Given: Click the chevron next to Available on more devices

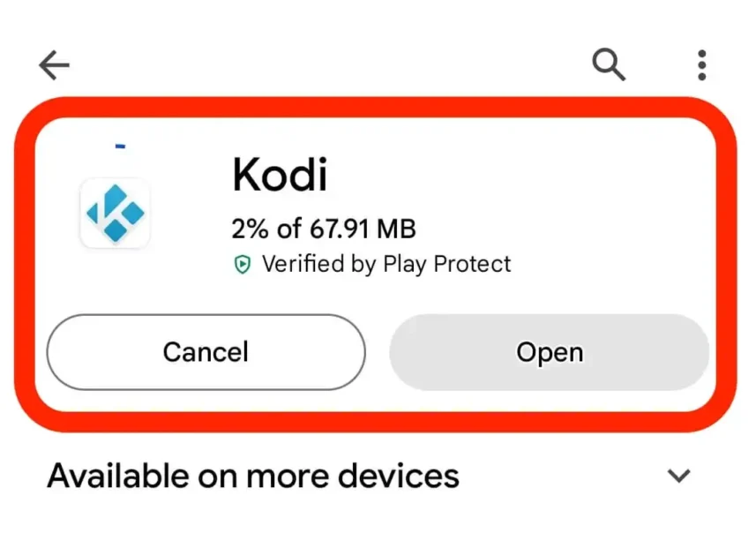Looking at the screenshot, I should (678, 476).
